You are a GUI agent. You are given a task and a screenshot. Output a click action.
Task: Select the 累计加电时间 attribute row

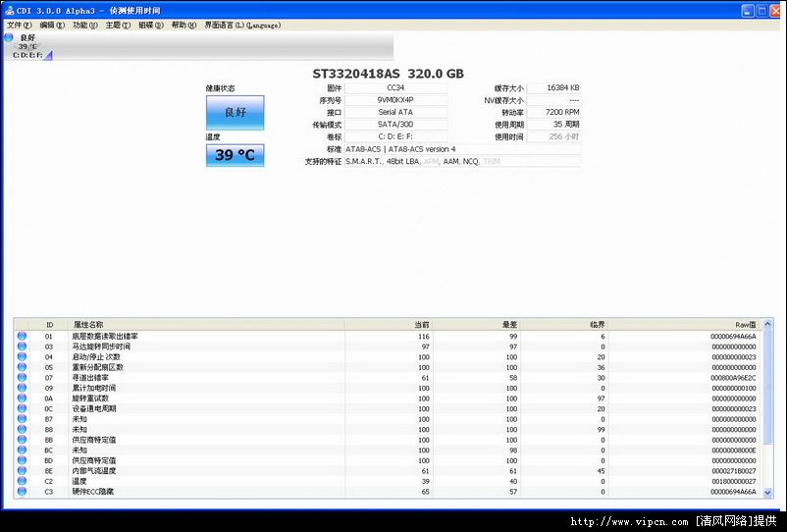coord(388,388)
